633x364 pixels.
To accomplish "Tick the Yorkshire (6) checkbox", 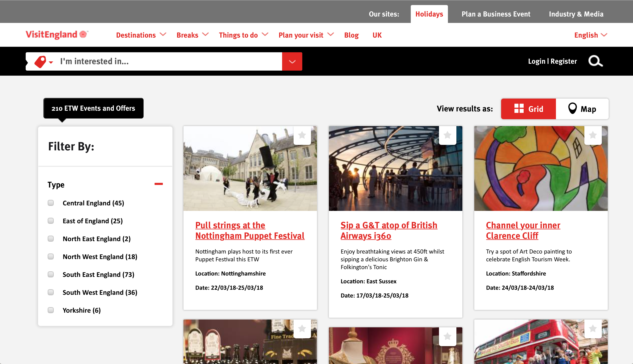I will pyautogui.click(x=51, y=310).
